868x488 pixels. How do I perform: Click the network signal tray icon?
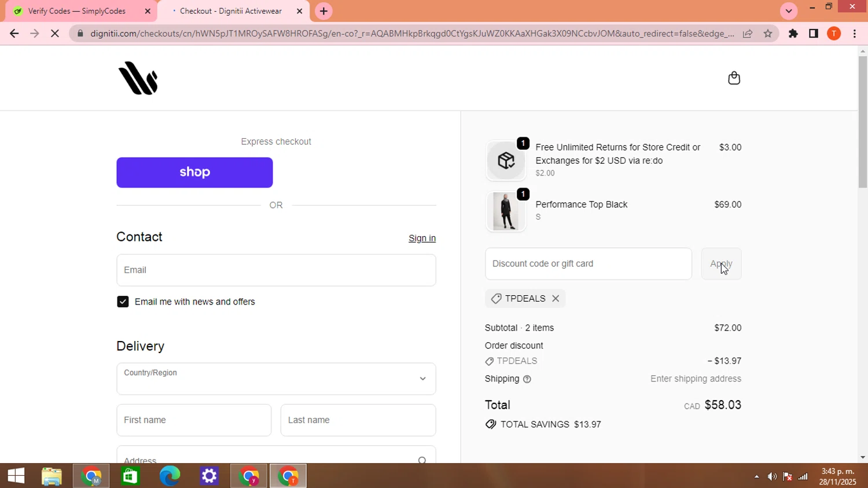(803, 476)
